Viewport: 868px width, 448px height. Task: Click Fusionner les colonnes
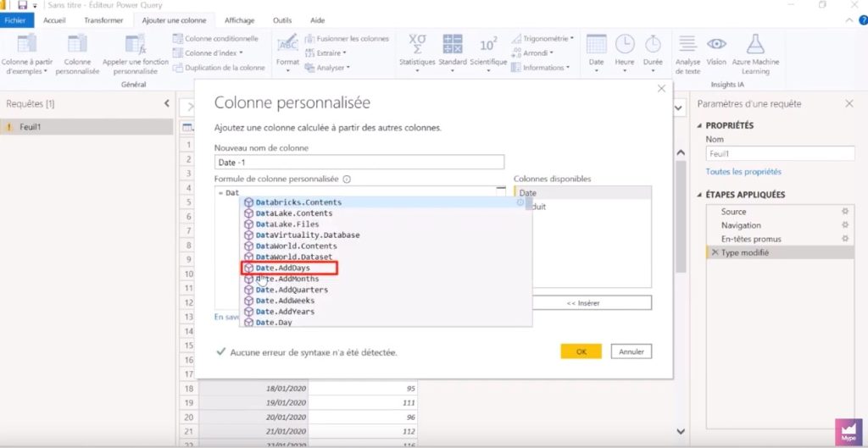(x=347, y=39)
